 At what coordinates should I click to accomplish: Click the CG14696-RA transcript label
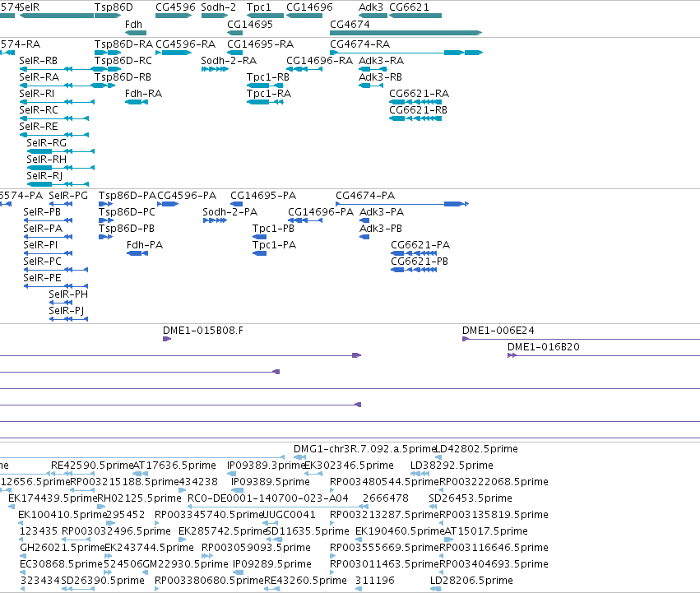click(x=320, y=60)
